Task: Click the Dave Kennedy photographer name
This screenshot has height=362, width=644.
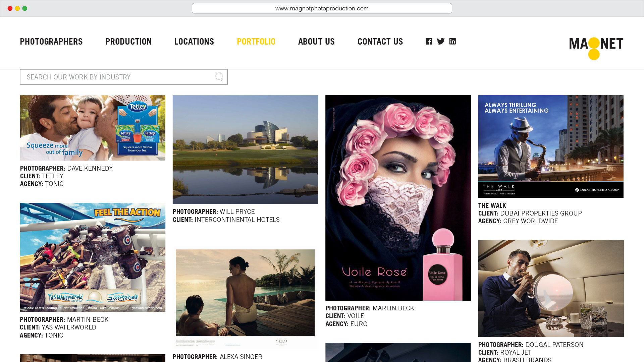Action: pos(90,168)
